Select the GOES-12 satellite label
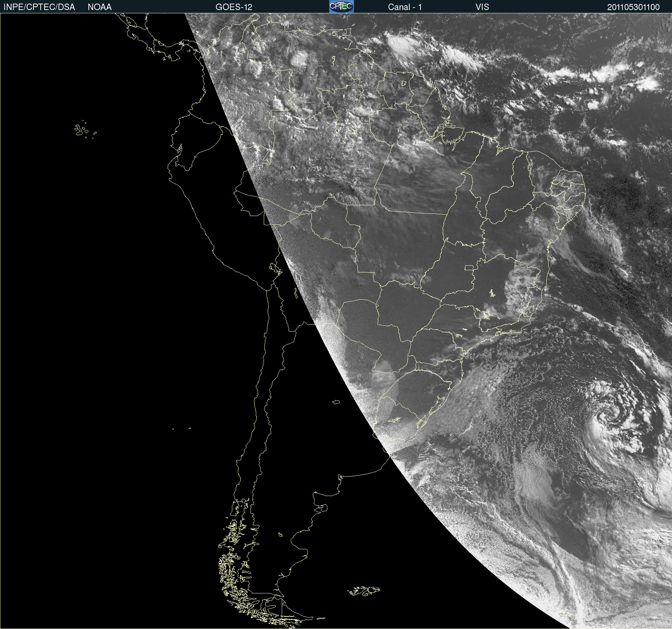This screenshot has height=629, width=672. [234, 7]
